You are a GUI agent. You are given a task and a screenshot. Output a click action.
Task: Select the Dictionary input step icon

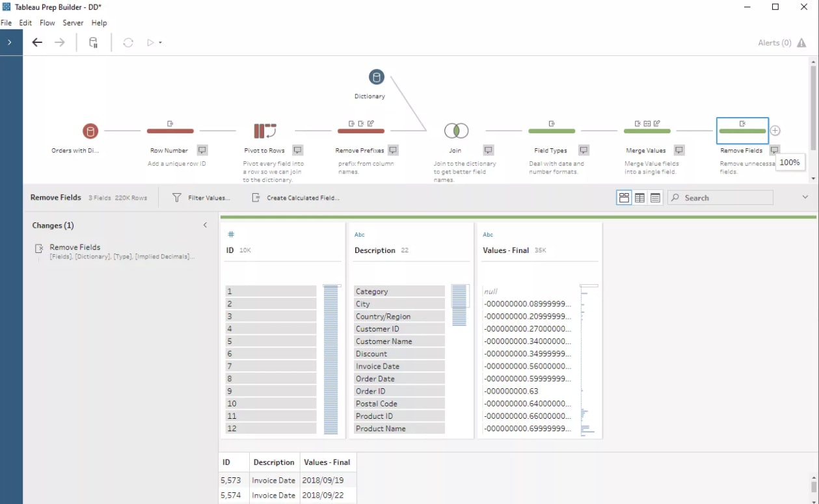click(x=376, y=77)
